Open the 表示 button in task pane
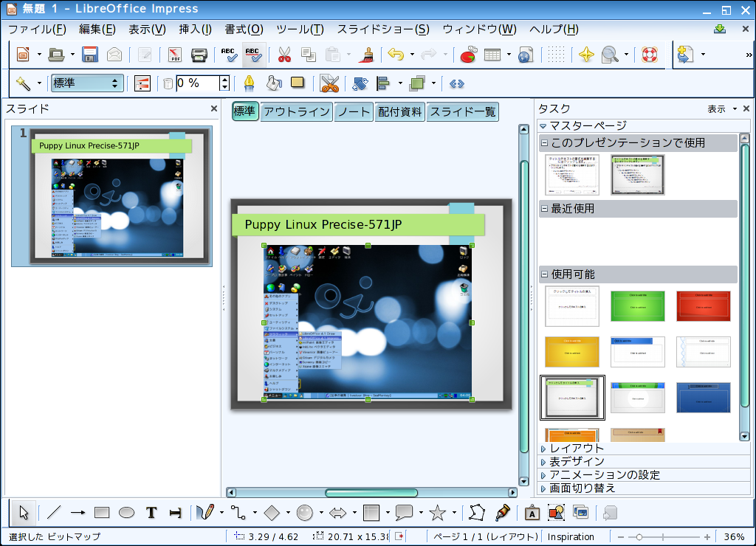This screenshot has height=546, width=756. (x=722, y=109)
